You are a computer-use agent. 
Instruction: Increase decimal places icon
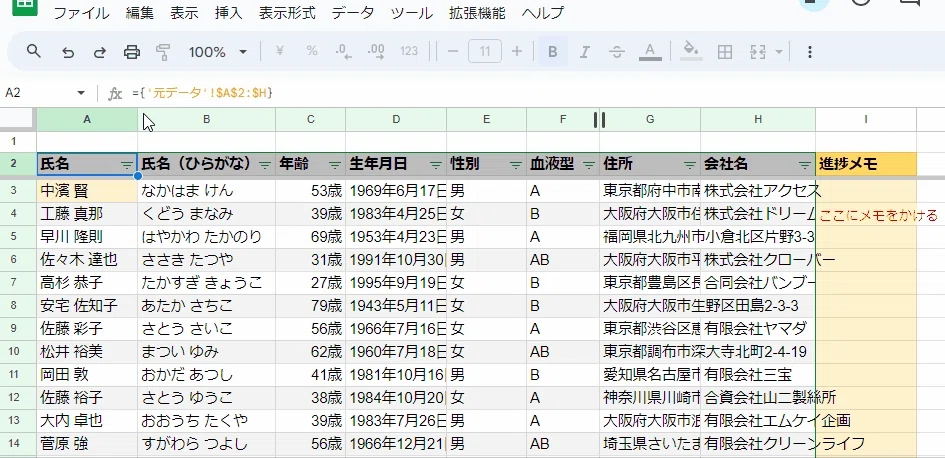click(x=376, y=52)
